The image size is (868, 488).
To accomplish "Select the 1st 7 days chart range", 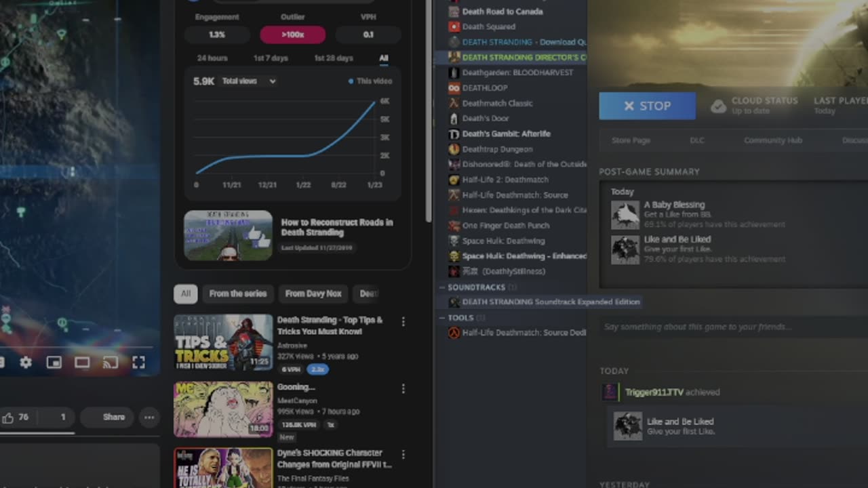I will pos(271,58).
